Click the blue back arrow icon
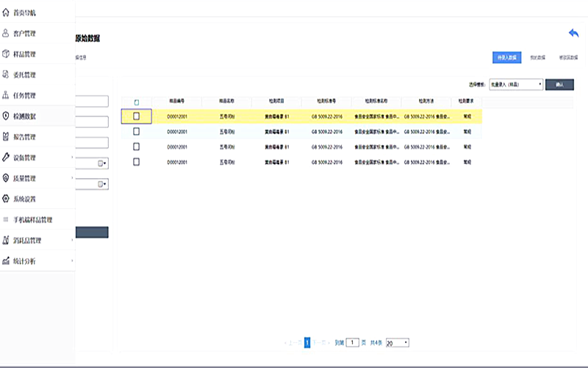The width and height of the screenshot is (588, 368). [574, 33]
